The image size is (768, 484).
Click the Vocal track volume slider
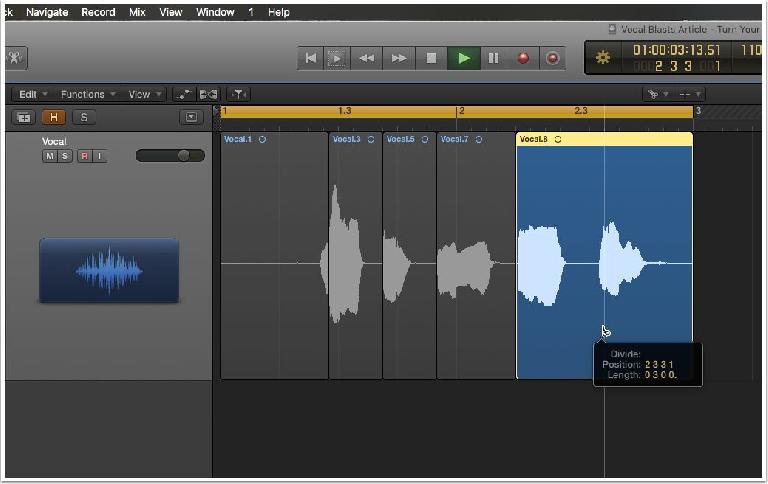[x=170, y=156]
